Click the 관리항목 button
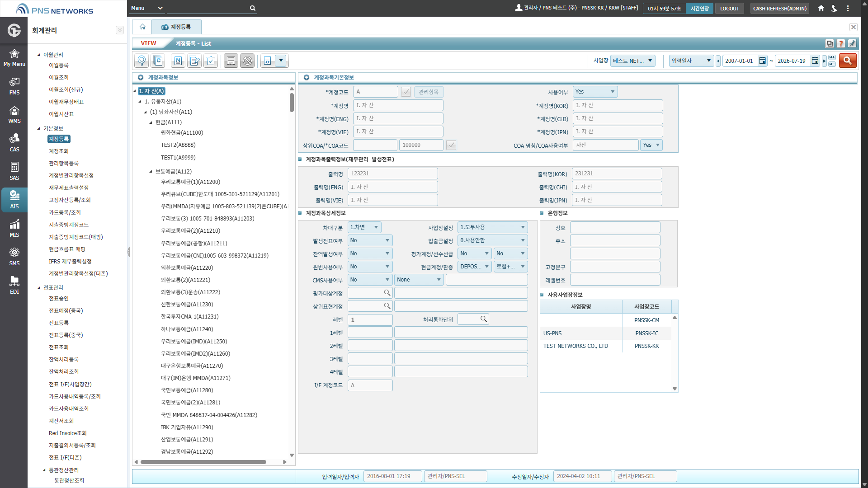This screenshot has width=868, height=488. click(429, 92)
